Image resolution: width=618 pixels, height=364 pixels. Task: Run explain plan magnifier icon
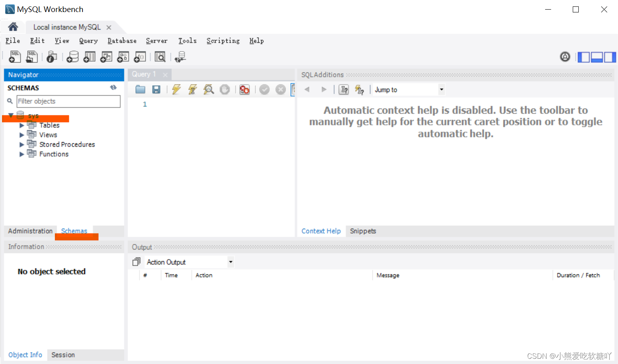[x=209, y=89]
